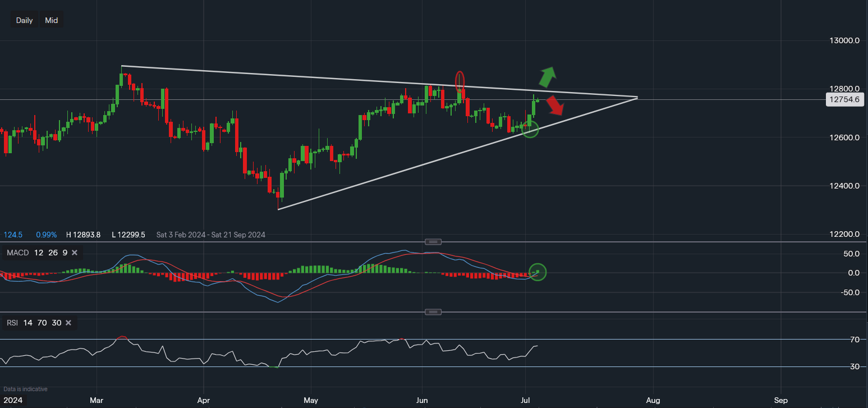Click the green upward arrow annotation
The width and height of the screenshot is (868, 408).
pyautogui.click(x=547, y=75)
